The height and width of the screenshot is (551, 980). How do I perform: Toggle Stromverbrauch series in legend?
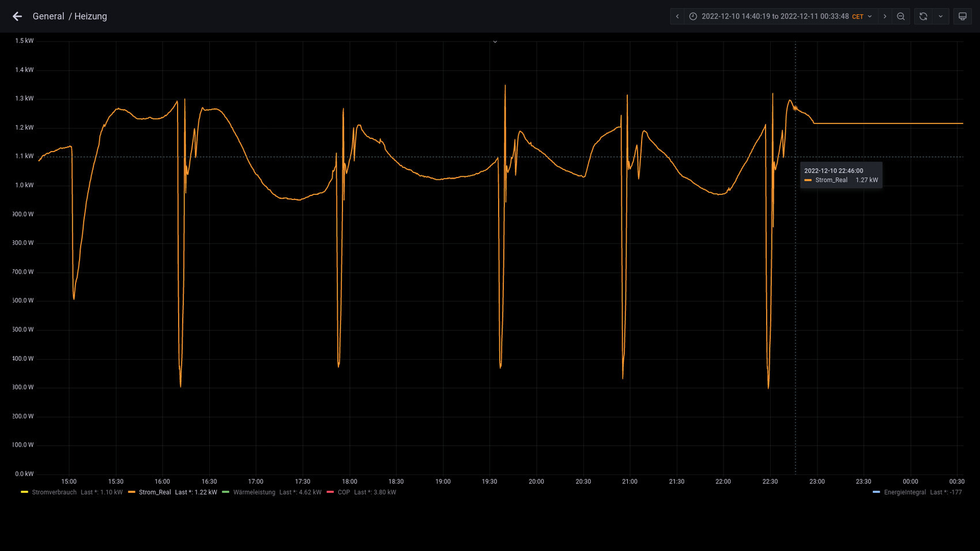tap(54, 492)
